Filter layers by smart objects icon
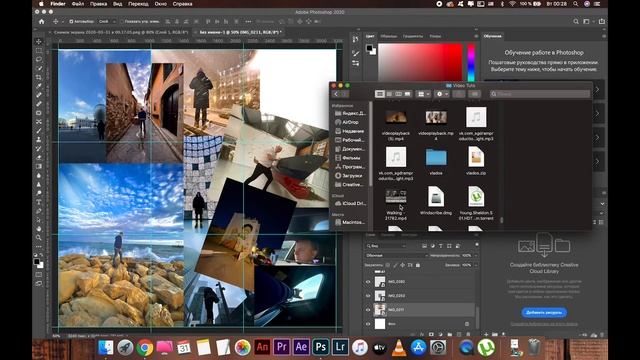Screen dimensions: 640x360 click(x=458, y=246)
